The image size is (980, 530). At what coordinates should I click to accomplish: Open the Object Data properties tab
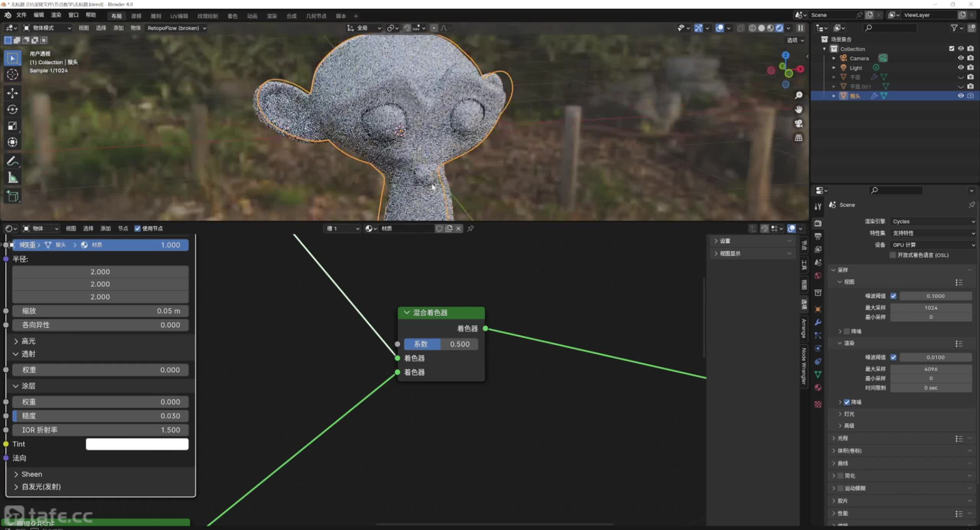pos(818,374)
